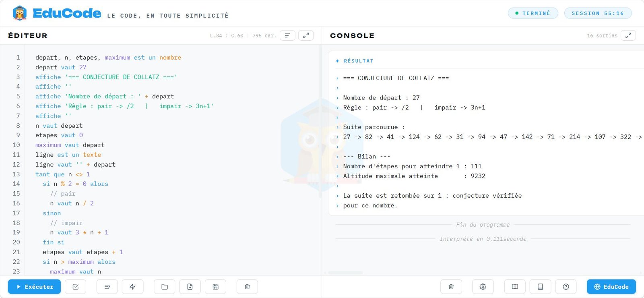Click the SESSION 55:16 timer badge
The width and height of the screenshot is (644, 298).
pyautogui.click(x=598, y=13)
